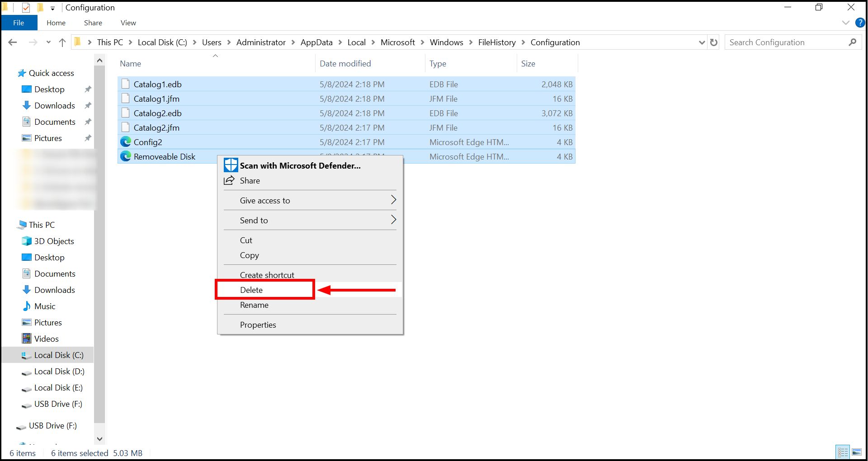Click the Removeable Disk Edge icon
Screen dimensions: 868x461
pos(126,156)
